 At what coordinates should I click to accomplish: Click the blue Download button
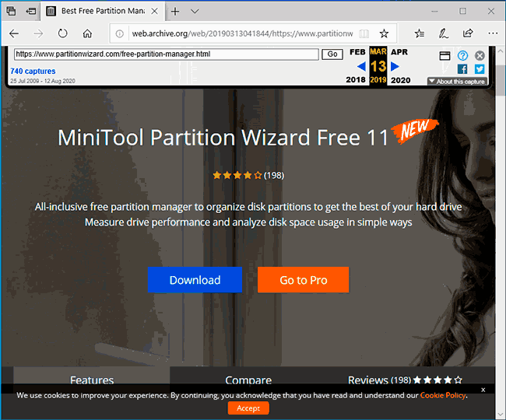pyautogui.click(x=195, y=280)
